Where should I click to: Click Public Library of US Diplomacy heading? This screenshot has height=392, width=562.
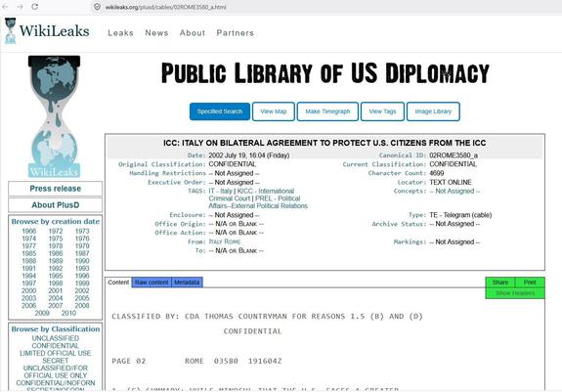325,73
